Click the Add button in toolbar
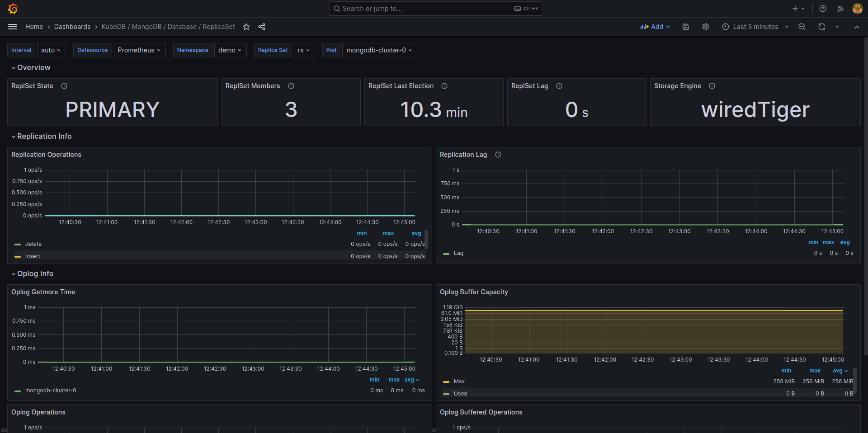 [x=655, y=27]
